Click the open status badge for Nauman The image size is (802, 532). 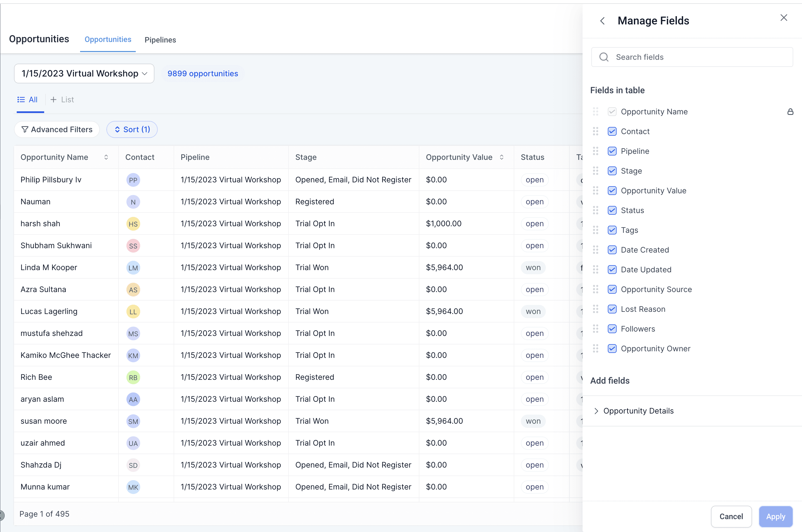[535, 202]
